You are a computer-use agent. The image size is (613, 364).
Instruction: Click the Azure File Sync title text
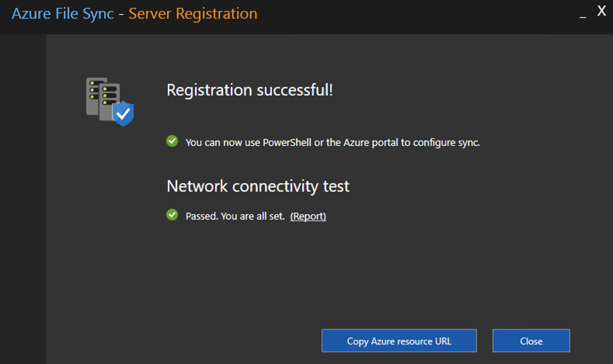pyautogui.click(x=63, y=14)
